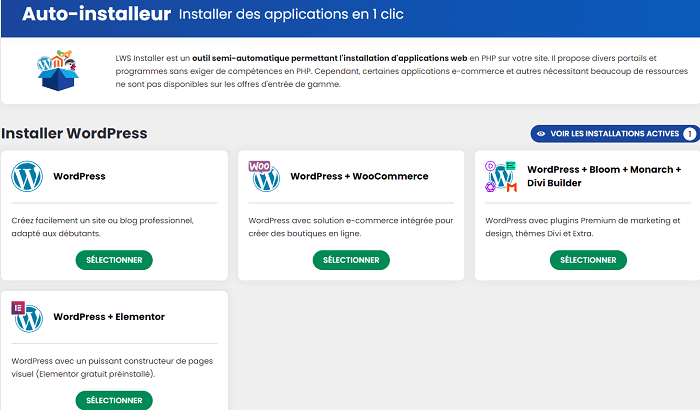700x410 pixels.
Task: Click the active installations count badge
Action: (689, 134)
